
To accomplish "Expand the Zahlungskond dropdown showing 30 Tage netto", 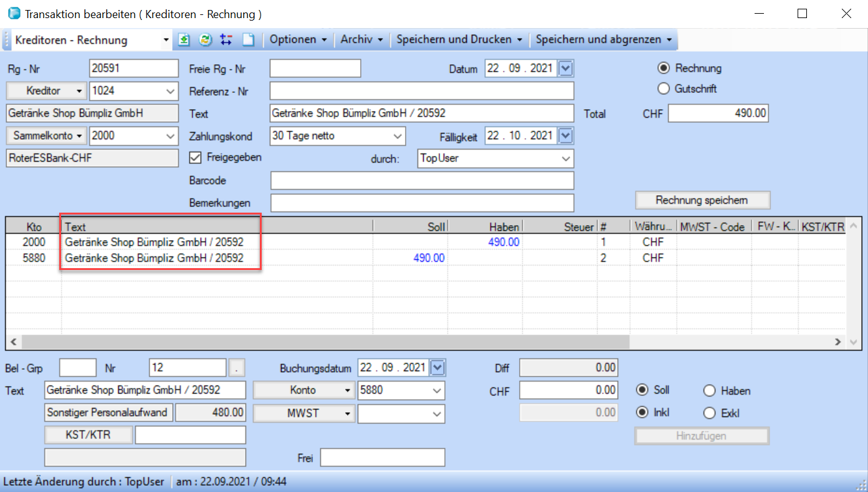I will point(398,136).
